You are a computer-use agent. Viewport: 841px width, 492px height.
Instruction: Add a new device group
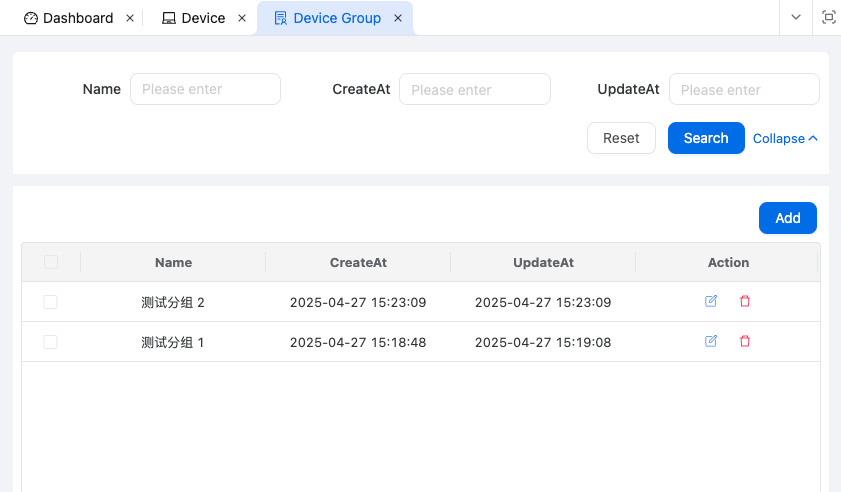pyautogui.click(x=788, y=218)
